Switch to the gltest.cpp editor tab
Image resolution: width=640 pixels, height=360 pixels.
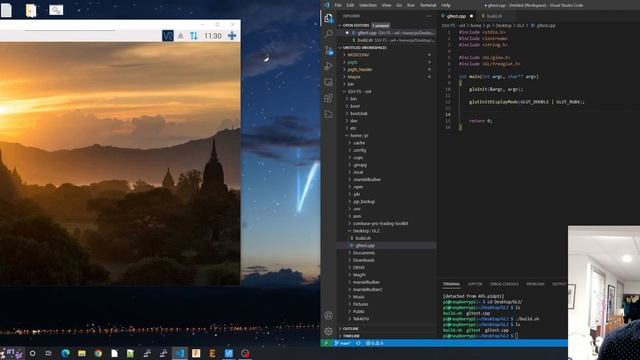(x=456, y=16)
